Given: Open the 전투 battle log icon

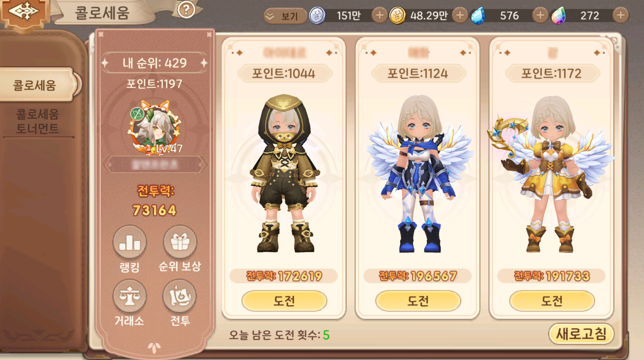Looking at the screenshot, I should click(179, 297).
